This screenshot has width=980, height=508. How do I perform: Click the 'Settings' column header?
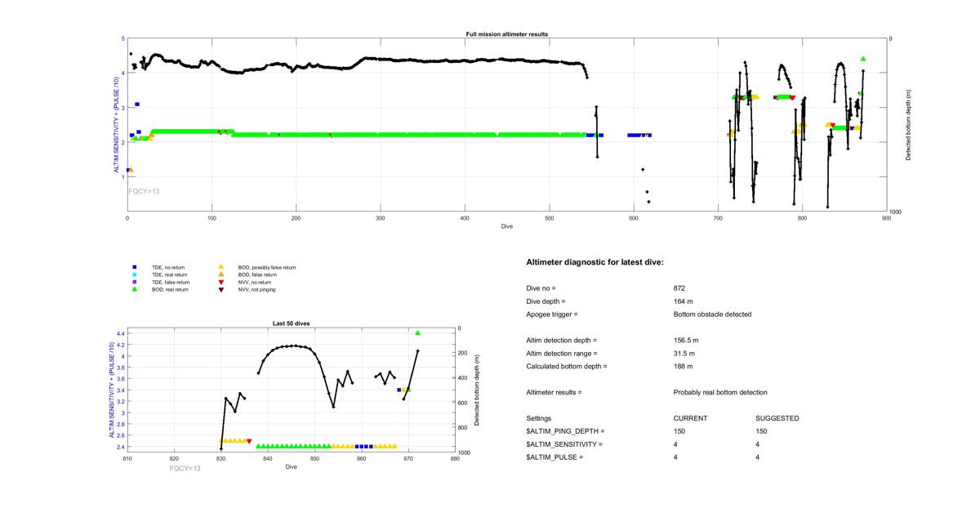click(x=539, y=418)
